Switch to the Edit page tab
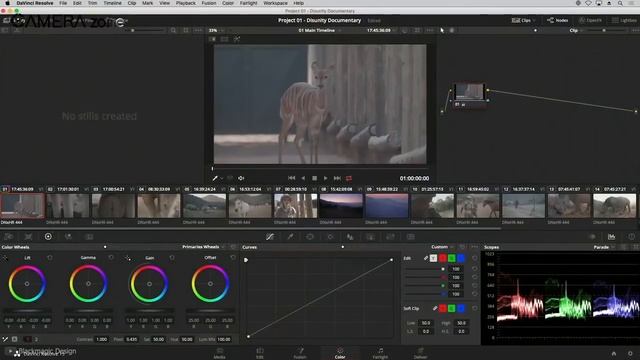This screenshot has height=360, width=640. click(260, 353)
